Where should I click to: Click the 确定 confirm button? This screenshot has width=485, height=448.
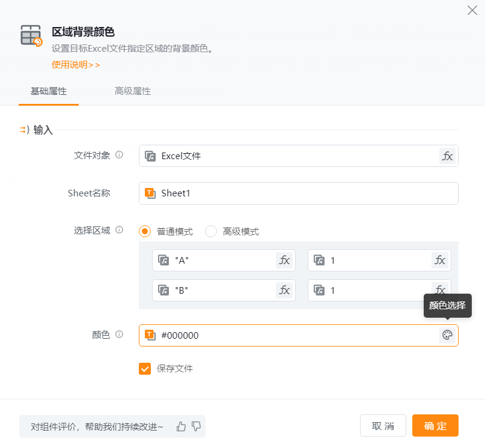[435, 426]
